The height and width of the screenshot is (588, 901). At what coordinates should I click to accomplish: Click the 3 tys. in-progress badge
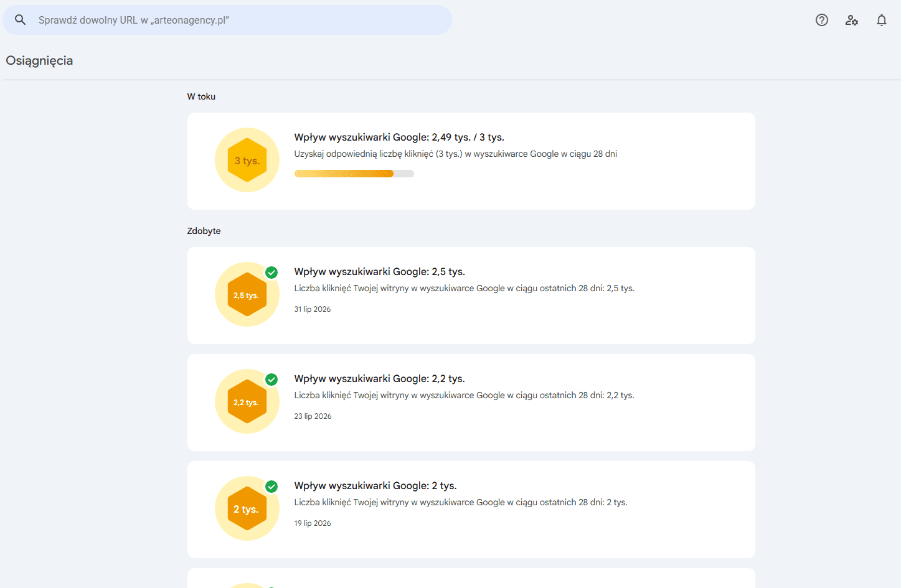click(247, 160)
